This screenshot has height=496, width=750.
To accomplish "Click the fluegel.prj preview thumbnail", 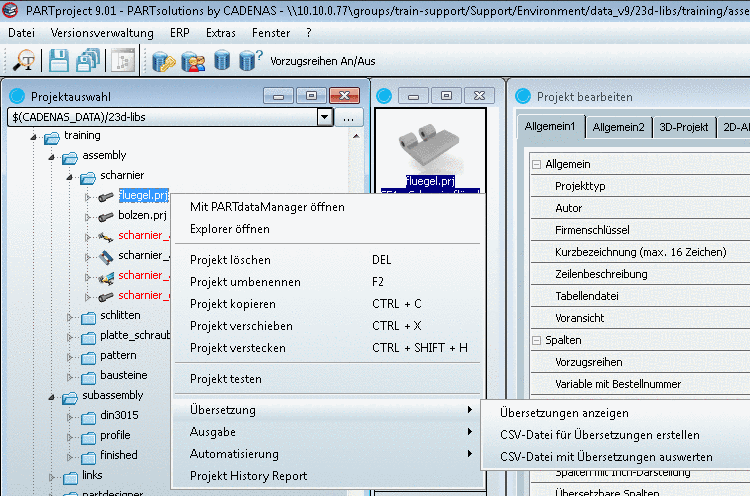I will [x=430, y=151].
